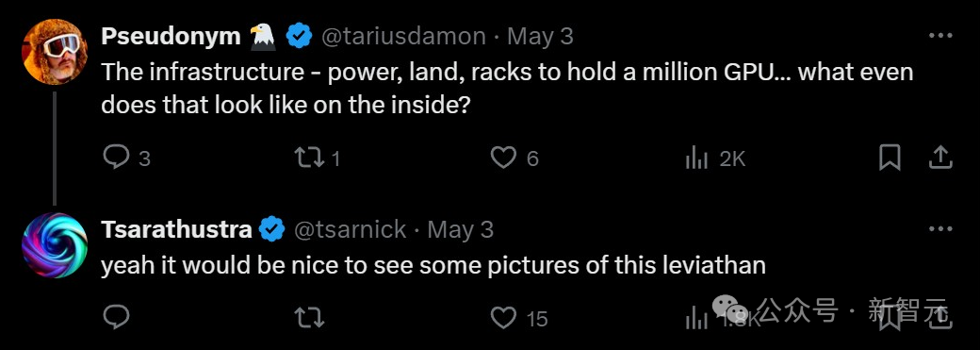Open May 3 timestamp on Pseudonym's tweet
Image resolution: width=980 pixels, height=350 pixels.
(x=540, y=36)
